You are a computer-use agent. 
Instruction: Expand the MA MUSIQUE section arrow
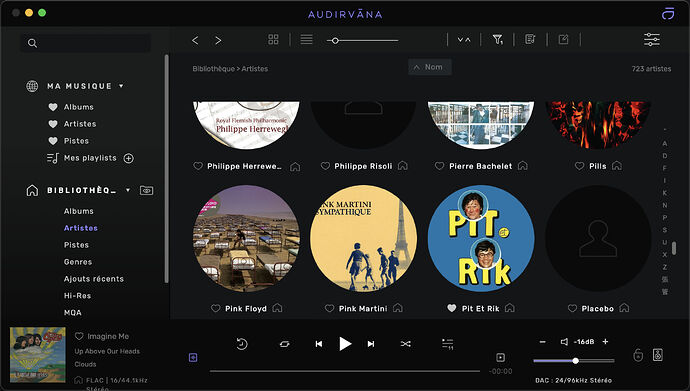point(121,86)
